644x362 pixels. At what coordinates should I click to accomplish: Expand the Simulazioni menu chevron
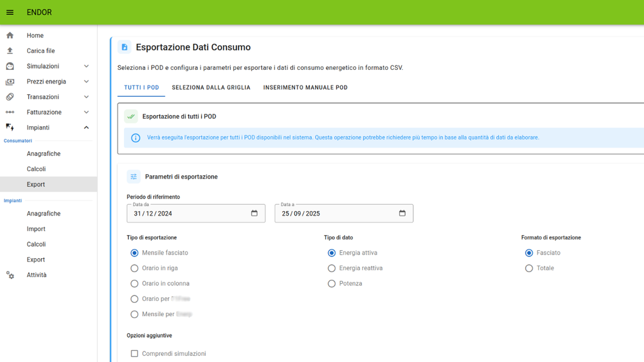click(86, 67)
